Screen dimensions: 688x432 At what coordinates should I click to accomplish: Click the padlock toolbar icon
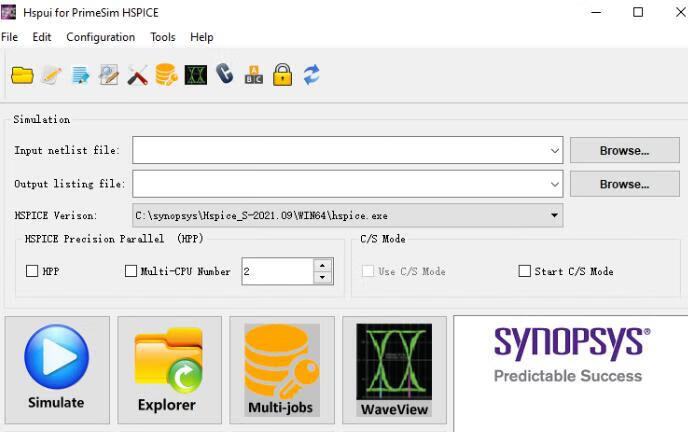(x=283, y=75)
